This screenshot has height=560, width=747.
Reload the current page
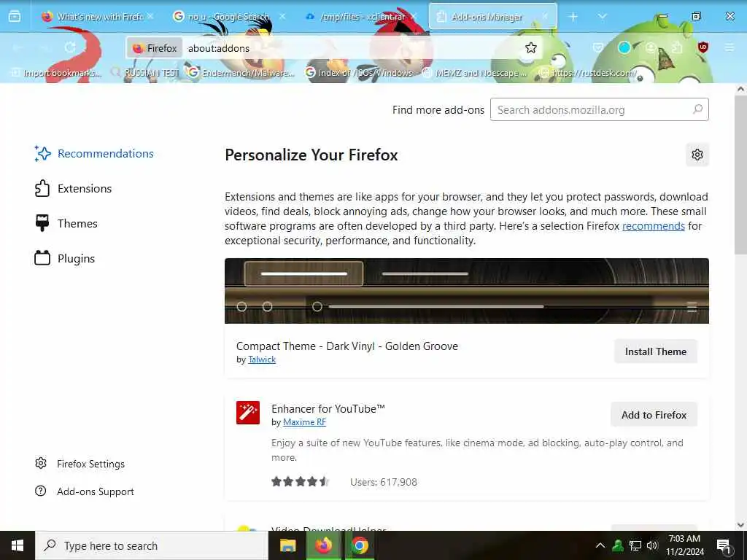(x=70, y=47)
